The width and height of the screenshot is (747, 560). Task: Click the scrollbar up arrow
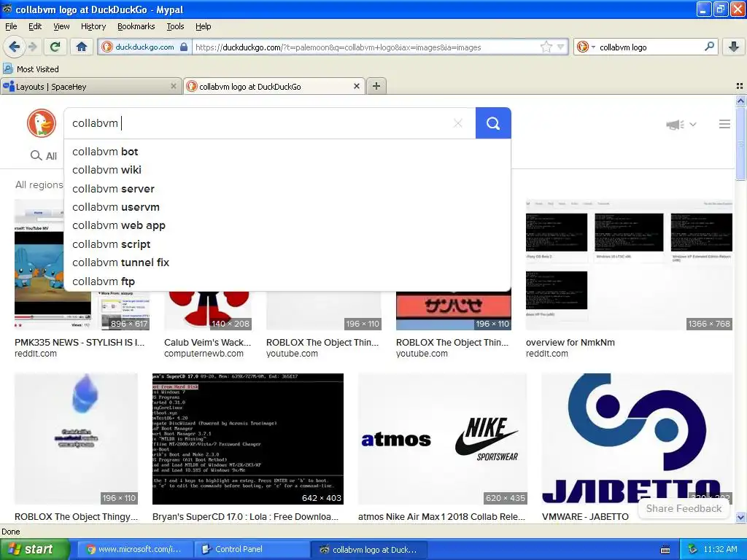tap(740, 101)
